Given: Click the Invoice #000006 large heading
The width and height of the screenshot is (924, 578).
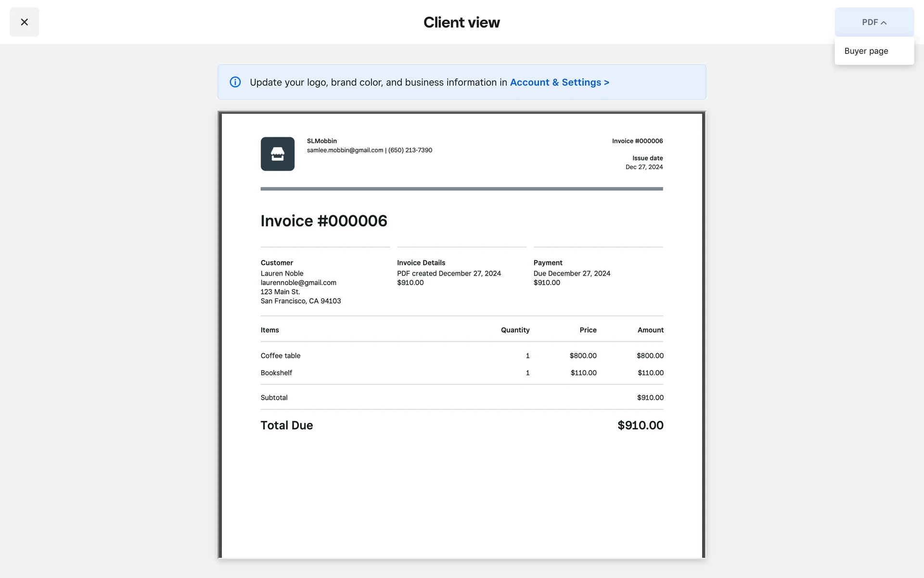Looking at the screenshot, I should pos(324,221).
